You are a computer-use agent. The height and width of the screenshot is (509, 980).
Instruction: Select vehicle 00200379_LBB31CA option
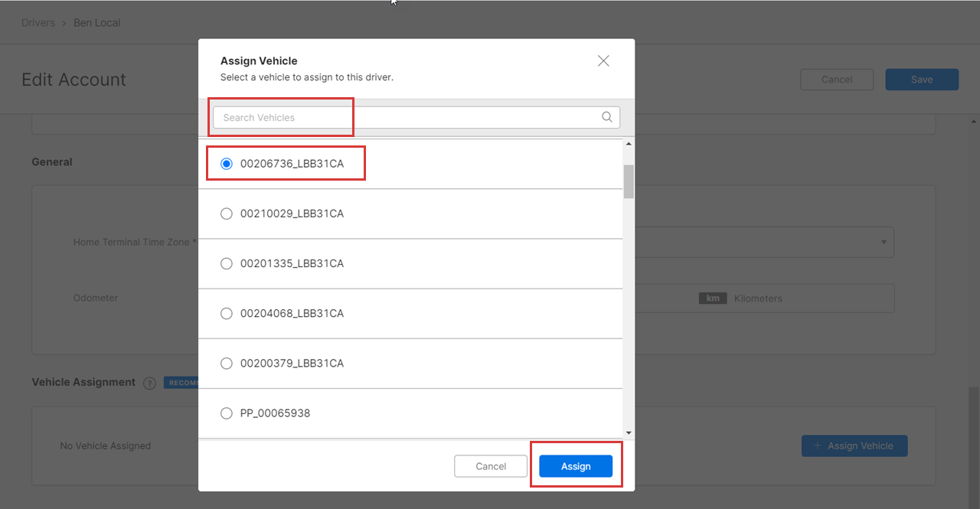227,363
